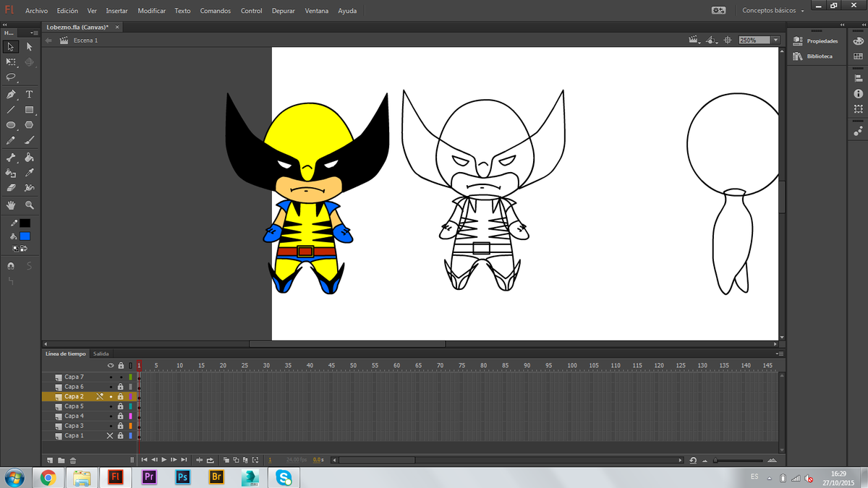Open the Comandos menu
Screen dimensions: 868x488
pos(216,11)
